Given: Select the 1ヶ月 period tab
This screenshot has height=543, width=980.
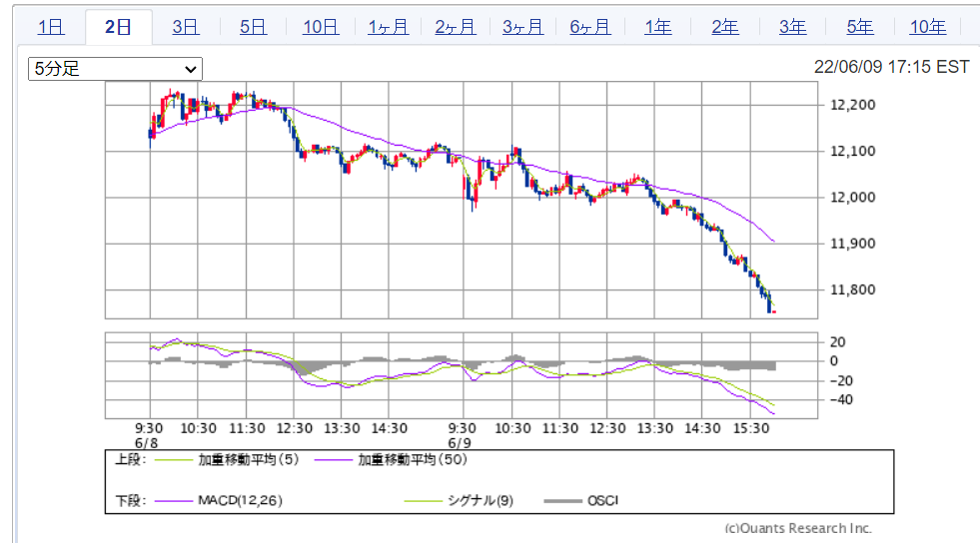Looking at the screenshot, I should pyautogui.click(x=388, y=27).
